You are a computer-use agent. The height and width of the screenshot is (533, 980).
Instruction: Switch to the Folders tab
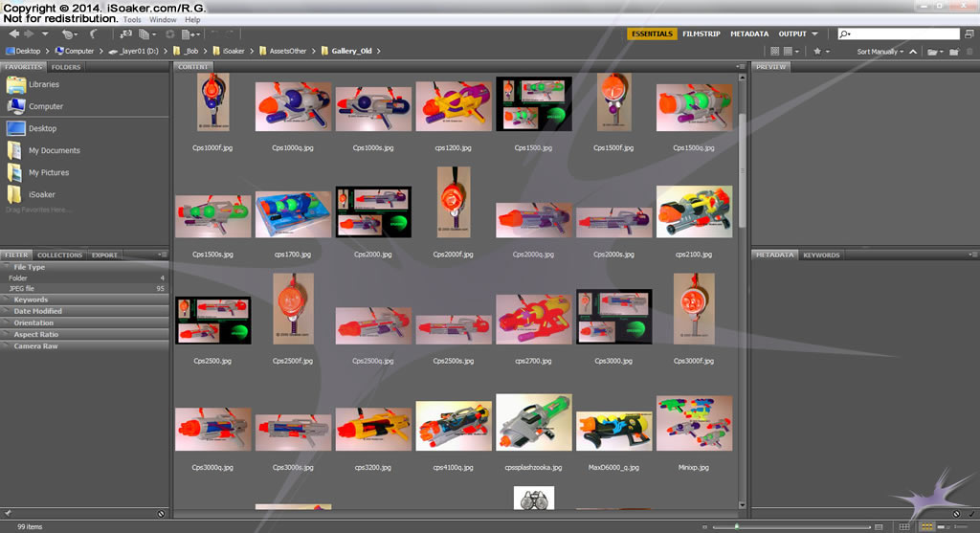[x=66, y=67]
